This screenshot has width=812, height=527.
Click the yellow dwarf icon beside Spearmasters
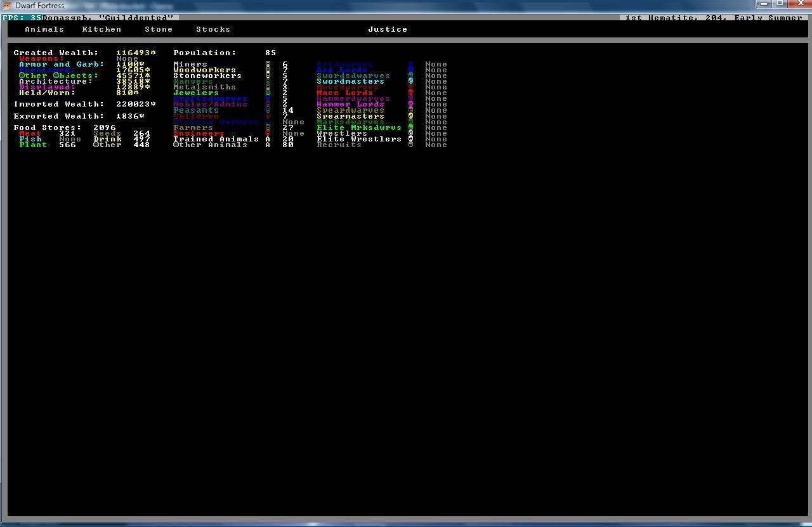(x=410, y=116)
